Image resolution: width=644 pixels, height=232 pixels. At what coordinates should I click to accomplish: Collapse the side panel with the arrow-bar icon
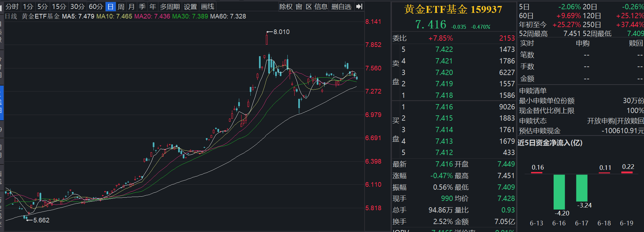tap(359, 7)
